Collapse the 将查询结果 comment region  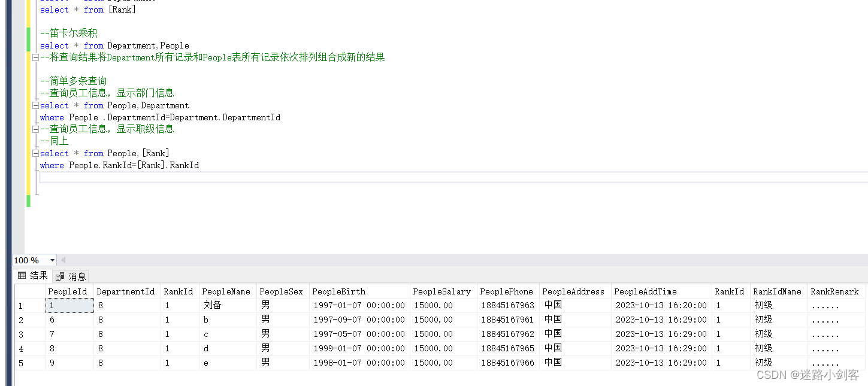35,57
